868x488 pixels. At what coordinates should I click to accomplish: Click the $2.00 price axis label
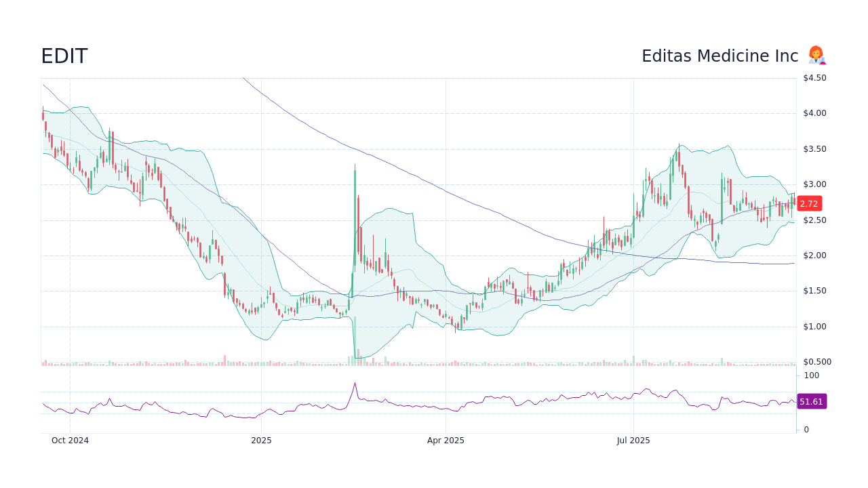[814, 256]
